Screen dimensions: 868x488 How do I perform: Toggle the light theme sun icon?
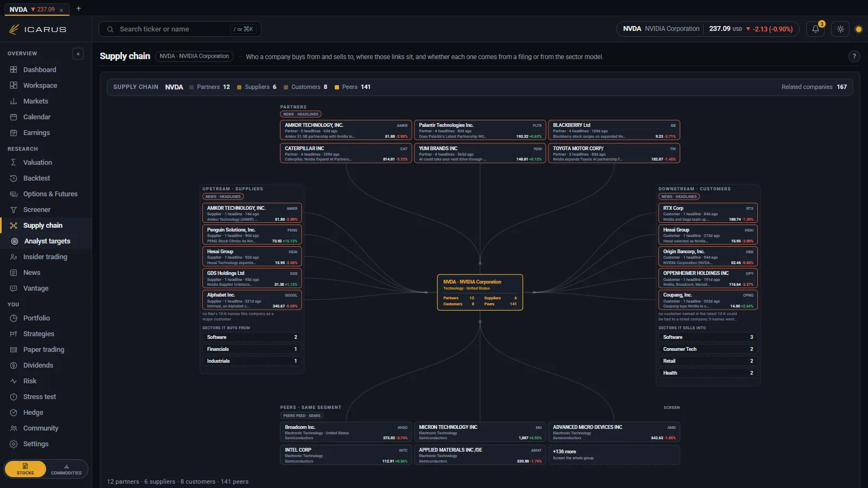coord(840,29)
